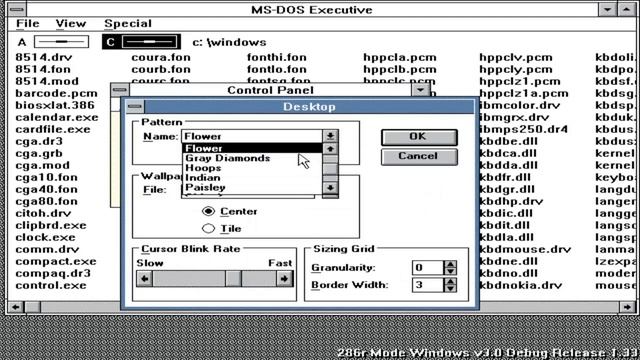This screenshot has width=640, height=360.
Task: Select file clock.exe
Action: click(45, 237)
